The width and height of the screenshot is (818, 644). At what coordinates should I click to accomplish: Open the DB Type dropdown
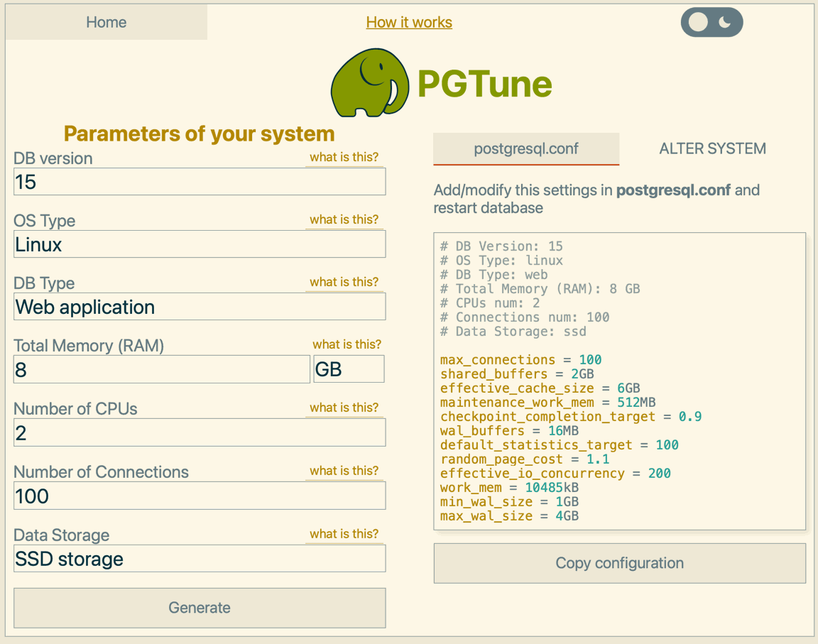point(200,307)
